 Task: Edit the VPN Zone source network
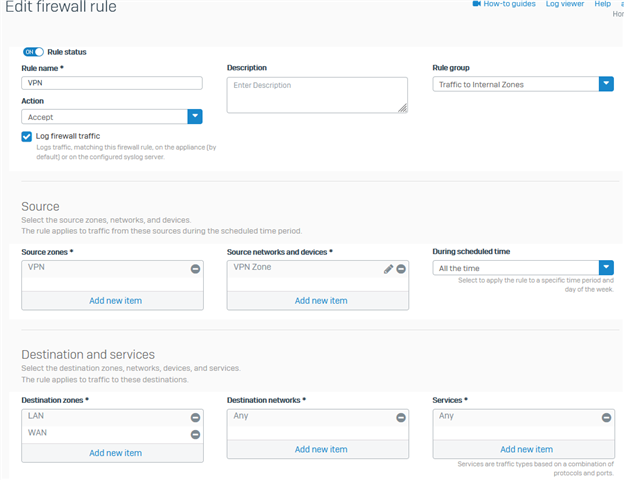(388, 269)
